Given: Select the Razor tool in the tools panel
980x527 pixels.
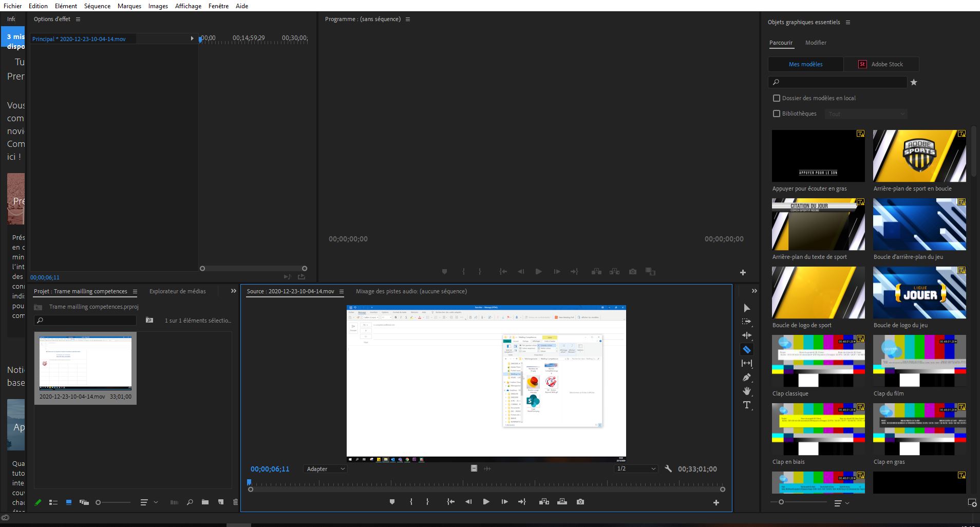Looking at the screenshot, I should point(747,350).
